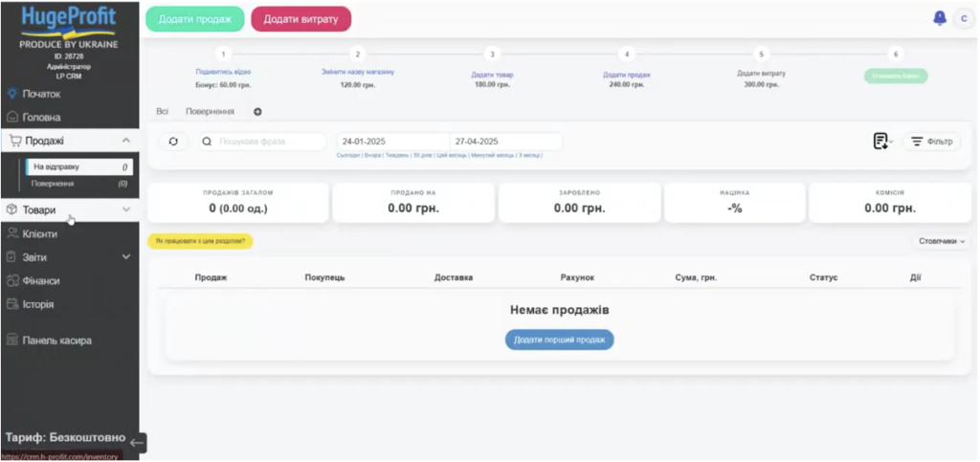The height and width of the screenshot is (462, 980).
Task: Click the filter lines icon
Action: point(917,142)
